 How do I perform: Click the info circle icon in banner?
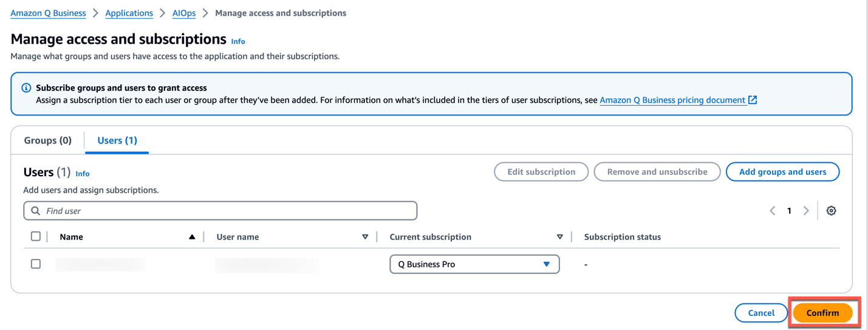[26, 88]
